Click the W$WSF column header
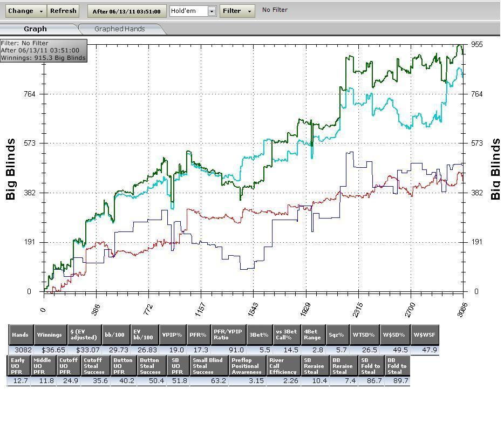Screen dimensions: 504x430 [x=425, y=335]
